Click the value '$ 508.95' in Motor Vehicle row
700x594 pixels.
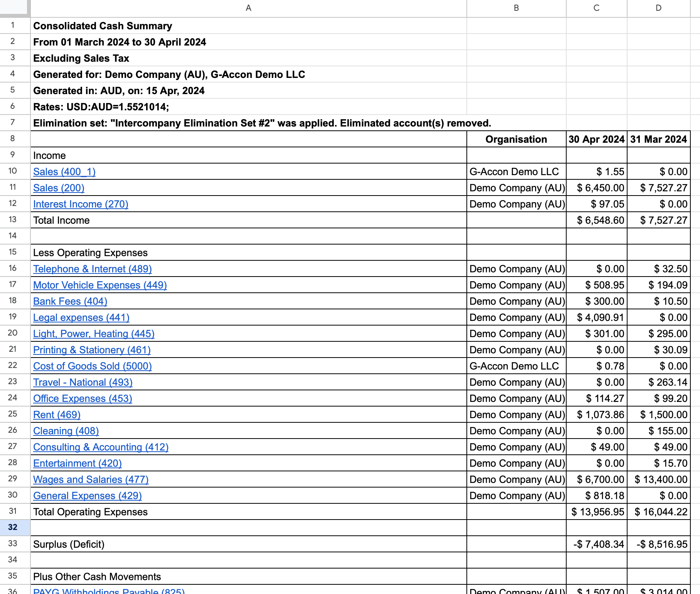pos(597,285)
